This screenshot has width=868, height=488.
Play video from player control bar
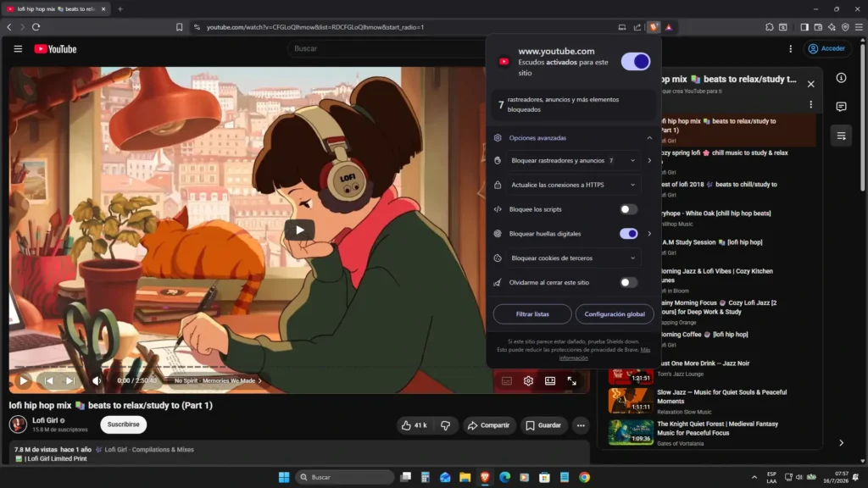pyautogui.click(x=23, y=380)
